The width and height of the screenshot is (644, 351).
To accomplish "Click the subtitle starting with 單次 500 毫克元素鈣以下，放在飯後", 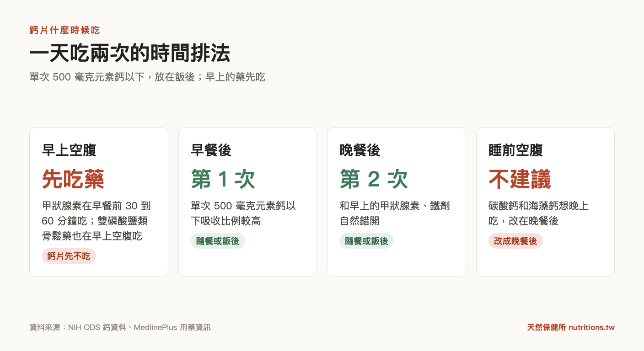I will [147, 77].
